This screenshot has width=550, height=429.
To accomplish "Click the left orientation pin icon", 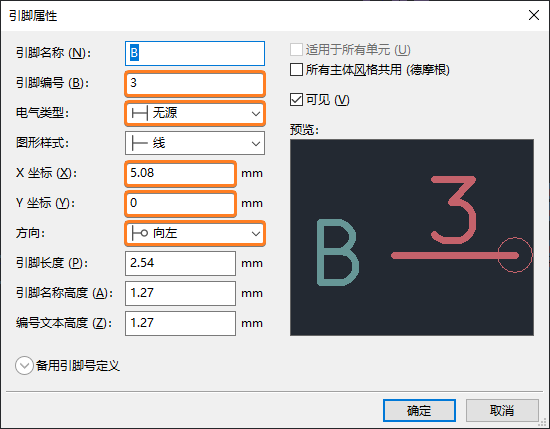I will (139, 233).
